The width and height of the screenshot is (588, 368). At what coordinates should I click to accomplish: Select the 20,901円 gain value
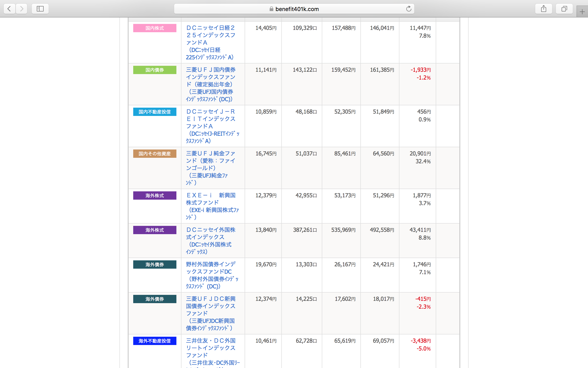[420, 154]
